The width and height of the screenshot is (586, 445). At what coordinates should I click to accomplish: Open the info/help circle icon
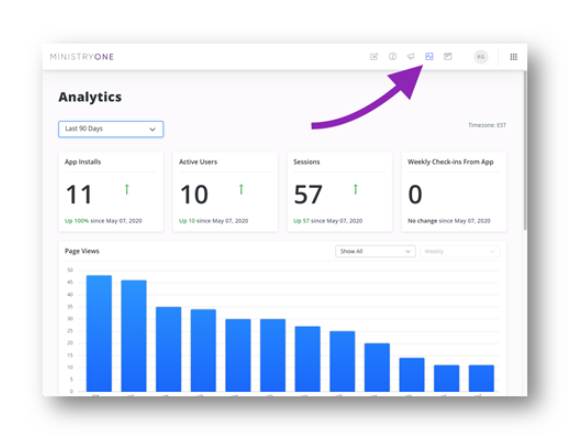coord(392,56)
